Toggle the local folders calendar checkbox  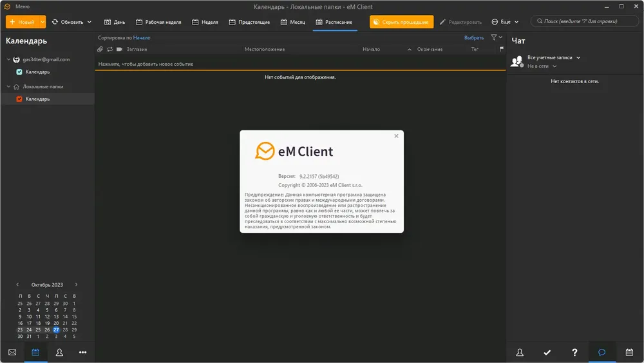19,99
